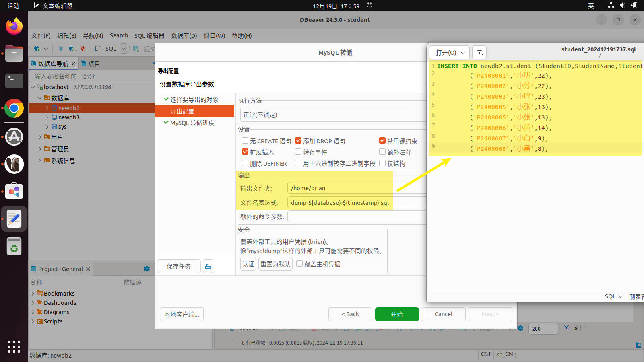644x362 pixels.
Task: Enable the 删除 DEFINER checkbox
Action: (x=245, y=163)
